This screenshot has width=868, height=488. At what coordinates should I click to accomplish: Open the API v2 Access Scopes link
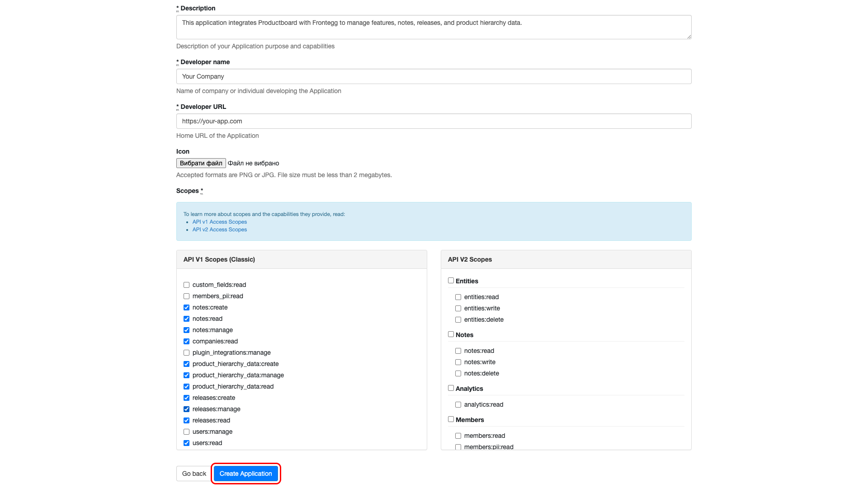pyautogui.click(x=219, y=230)
